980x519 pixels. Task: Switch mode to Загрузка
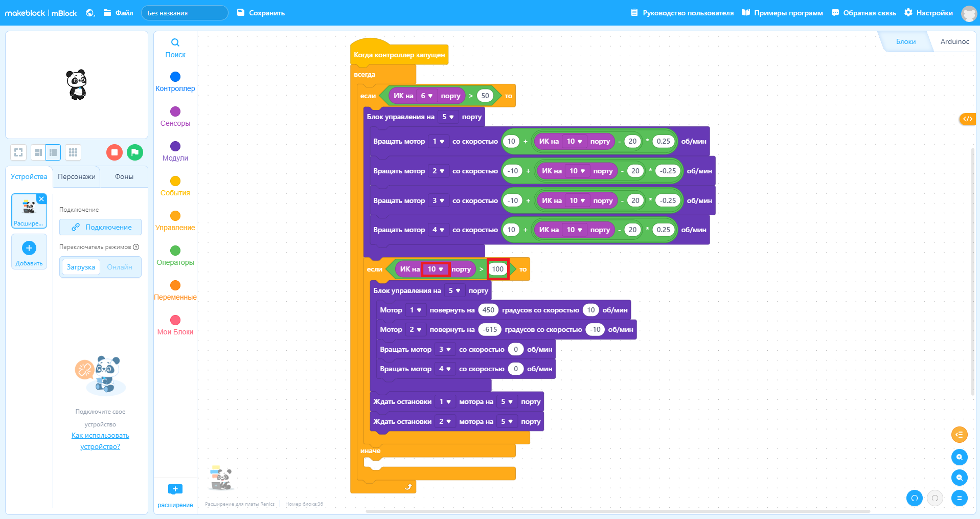pos(81,267)
